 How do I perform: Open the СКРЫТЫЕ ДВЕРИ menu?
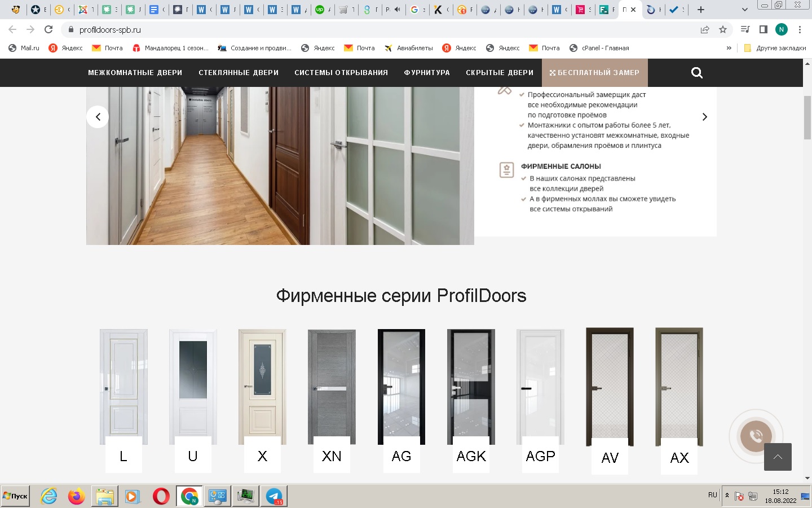pyautogui.click(x=500, y=73)
